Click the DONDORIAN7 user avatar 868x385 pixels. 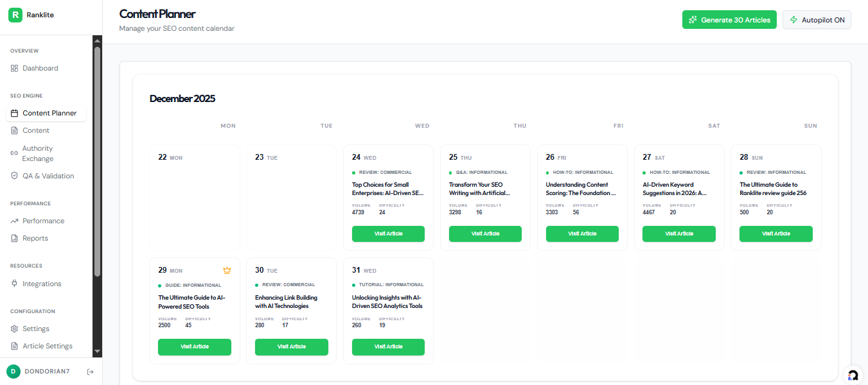pyautogui.click(x=12, y=371)
